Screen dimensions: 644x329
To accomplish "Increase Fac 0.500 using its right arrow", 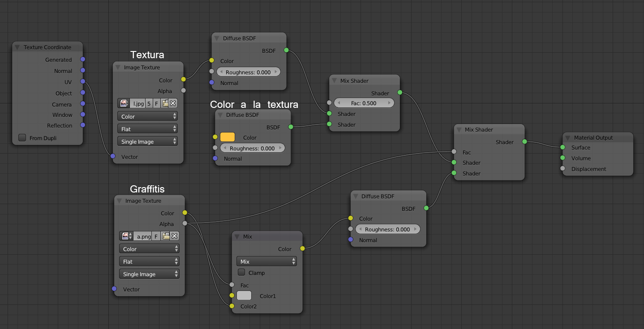I will pos(390,103).
